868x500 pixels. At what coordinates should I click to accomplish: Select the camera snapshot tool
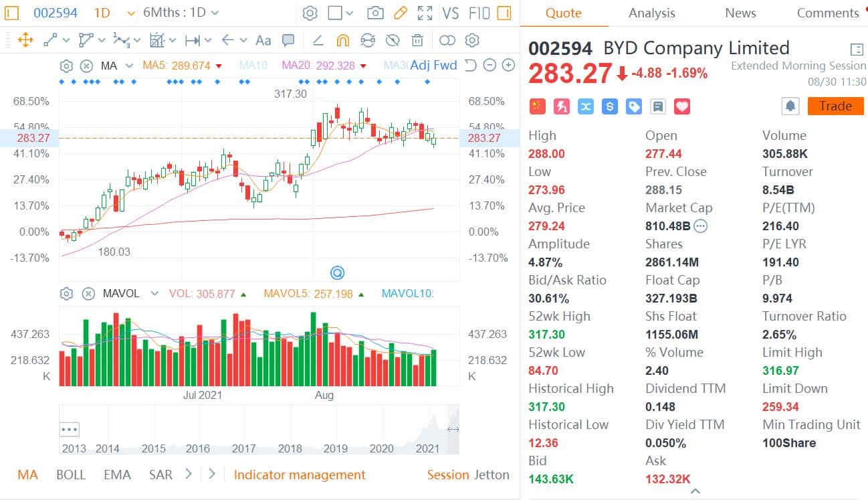click(x=375, y=13)
